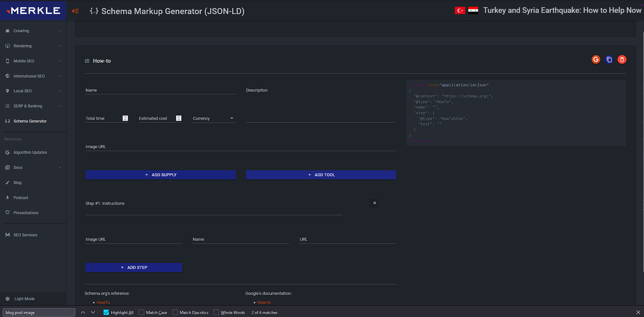
Task: Click the Podcast microphone icon
Action: point(7,197)
